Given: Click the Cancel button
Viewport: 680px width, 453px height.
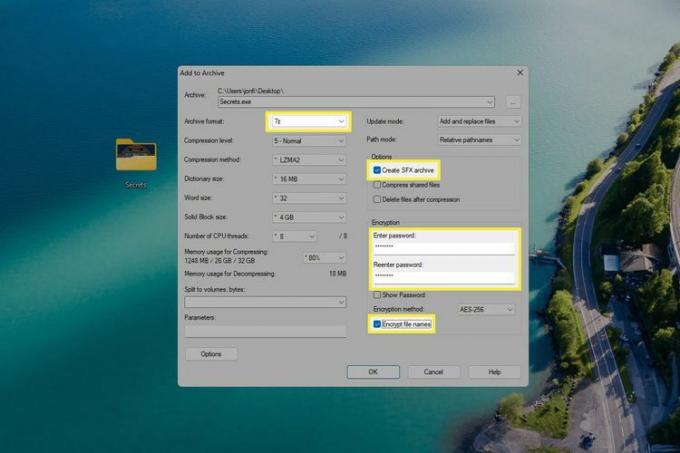Looking at the screenshot, I should click(433, 372).
